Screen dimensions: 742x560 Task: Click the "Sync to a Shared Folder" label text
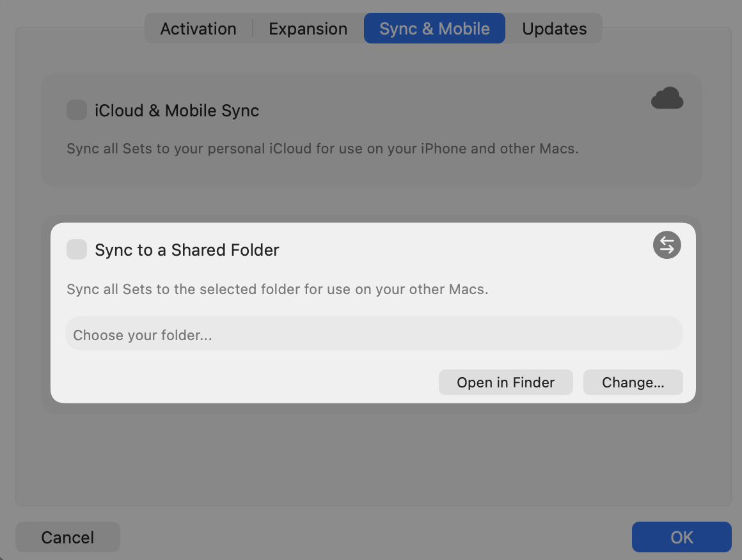187,250
